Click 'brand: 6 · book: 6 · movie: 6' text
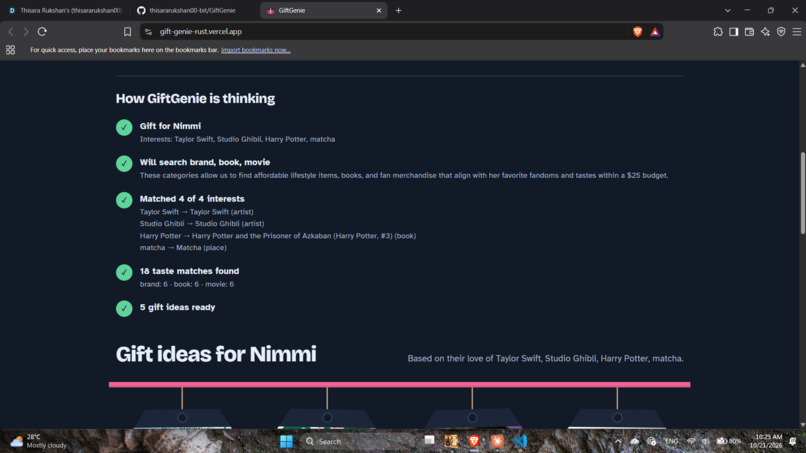Screen dimensions: 806x453 187,284
